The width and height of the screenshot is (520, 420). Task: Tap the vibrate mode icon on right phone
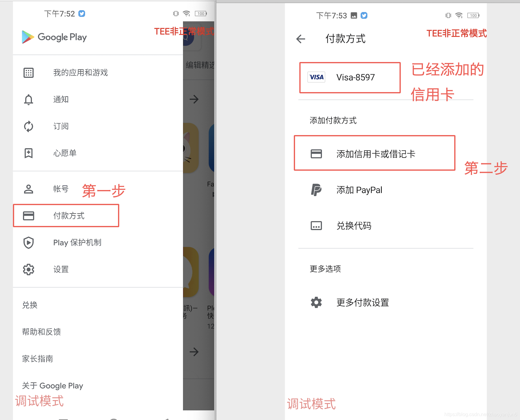tap(448, 15)
